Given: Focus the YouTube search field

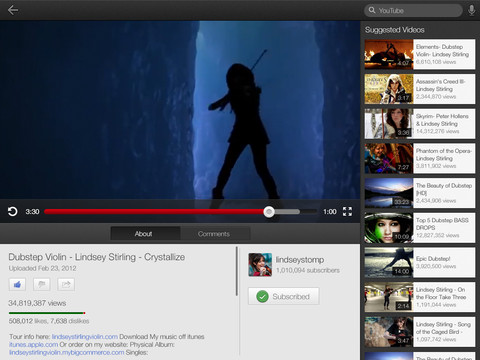Looking at the screenshot, I should tap(413, 10).
